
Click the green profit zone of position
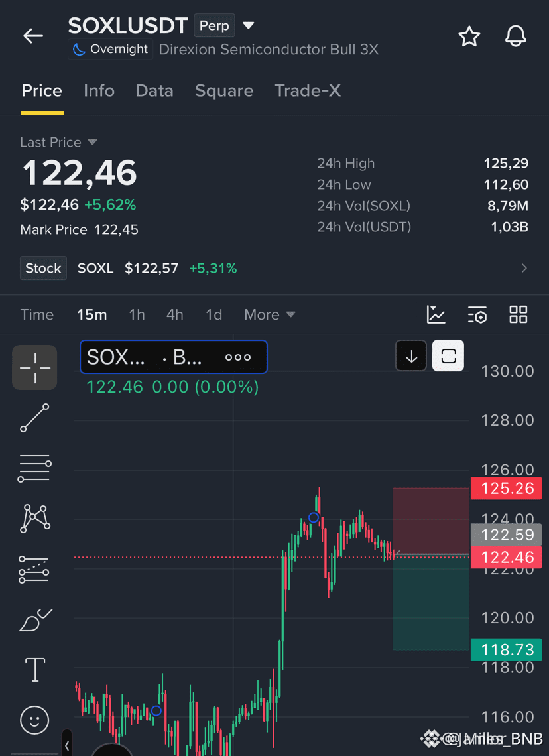(431, 603)
